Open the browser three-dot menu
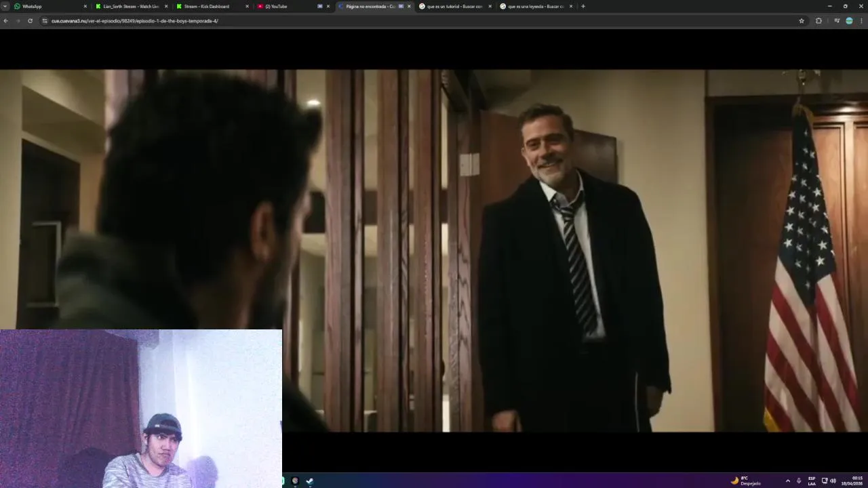Viewport: 868px width, 488px height. pyautogui.click(x=862, y=21)
